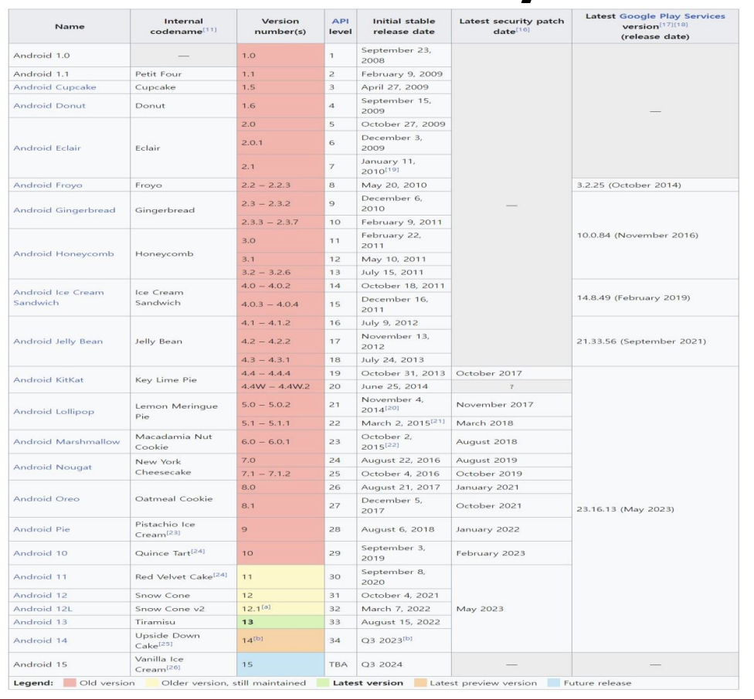Open note a beside version 12.1
Screen dimensions: 754x700
(266, 607)
